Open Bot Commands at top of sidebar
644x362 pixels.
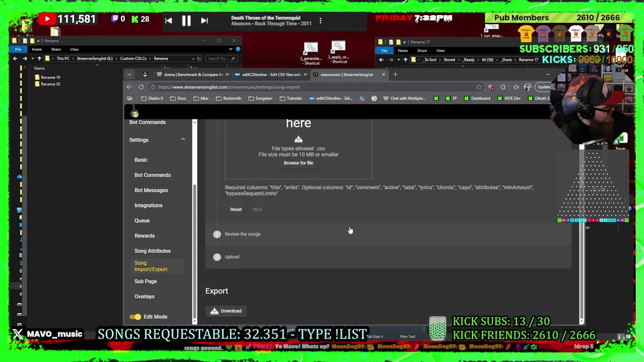click(147, 122)
